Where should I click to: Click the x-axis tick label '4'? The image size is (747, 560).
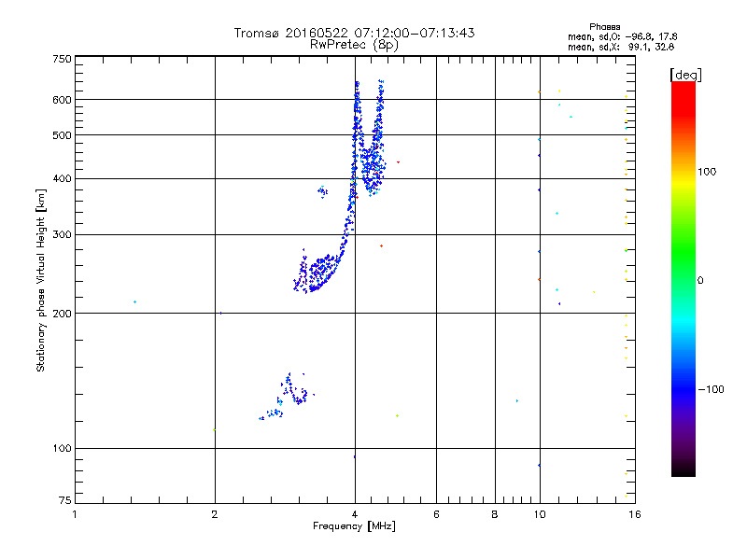tap(355, 514)
